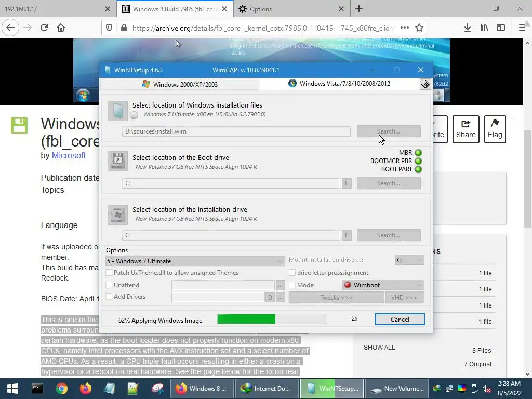The width and height of the screenshot is (532, 399).
Task: Select the Windows 8 Build 7985 tab
Action: [175, 9]
